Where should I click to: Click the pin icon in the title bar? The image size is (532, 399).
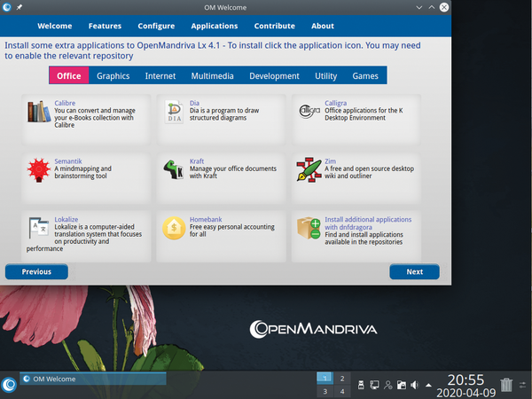pos(20,7)
